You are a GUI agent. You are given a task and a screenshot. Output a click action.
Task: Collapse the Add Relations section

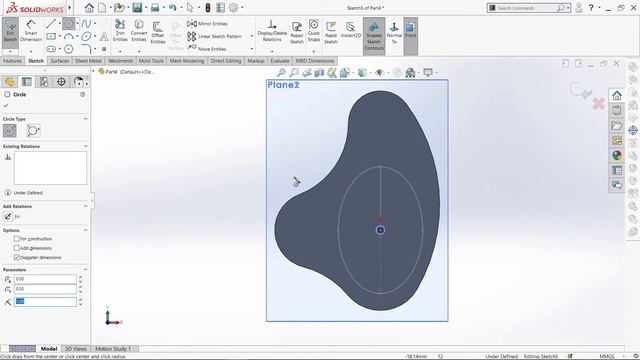[85, 206]
